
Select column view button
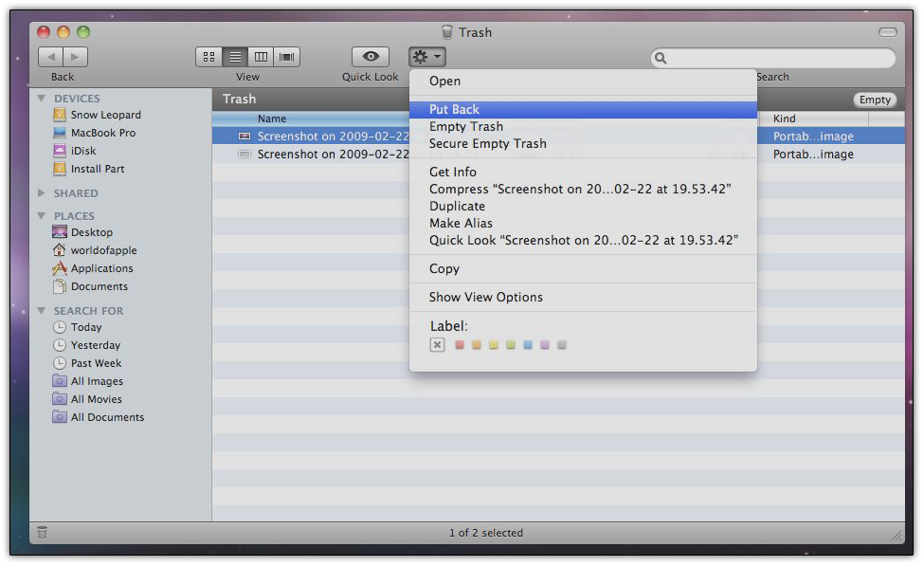point(261,57)
